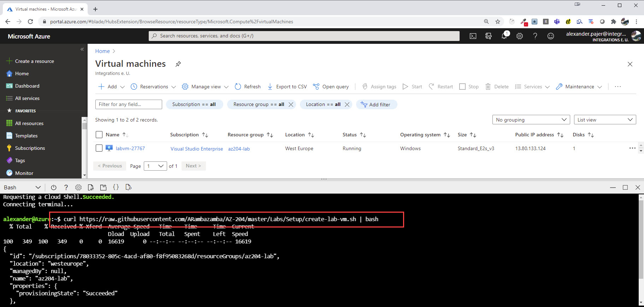Go to Dashboard in sidebar
The image size is (644, 307).
pos(27,86)
